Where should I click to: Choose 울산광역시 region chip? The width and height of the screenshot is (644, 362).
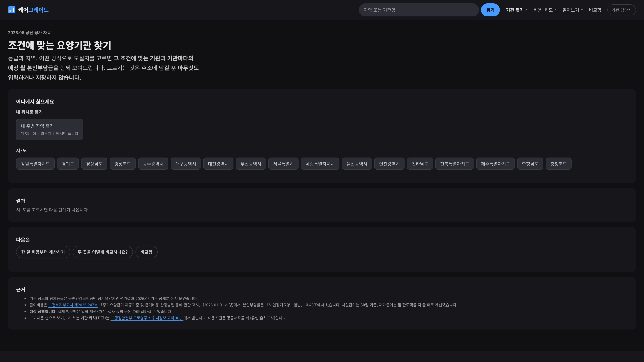357,164
